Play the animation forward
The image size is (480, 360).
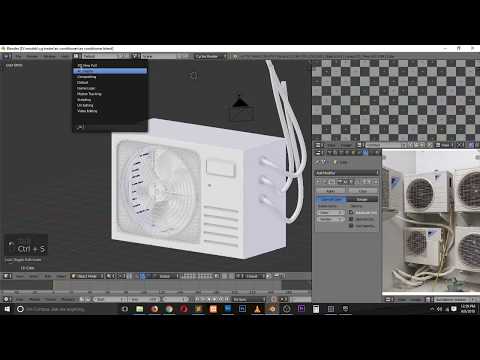click(215, 299)
